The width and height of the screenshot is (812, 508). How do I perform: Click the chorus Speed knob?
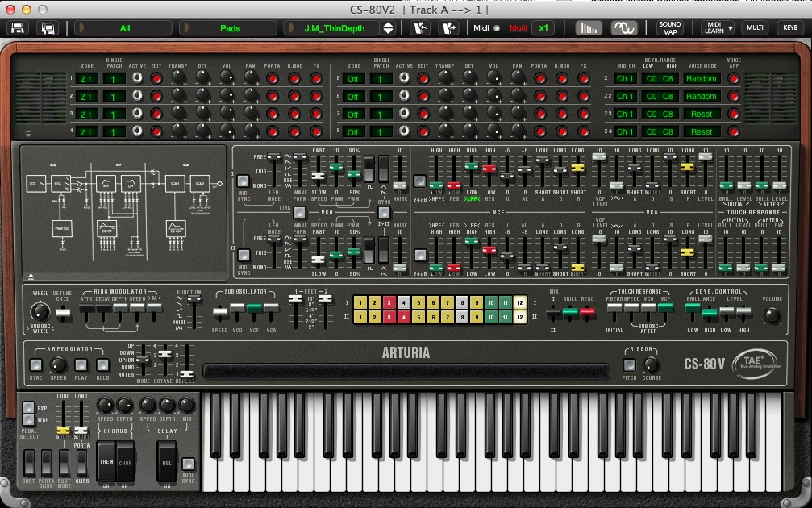pos(106,405)
